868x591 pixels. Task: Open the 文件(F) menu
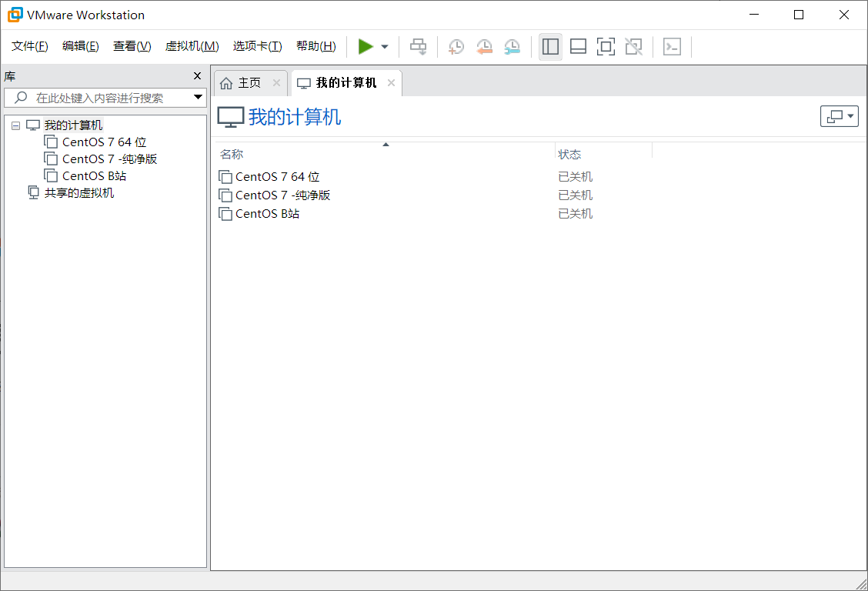tap(30, 46)
